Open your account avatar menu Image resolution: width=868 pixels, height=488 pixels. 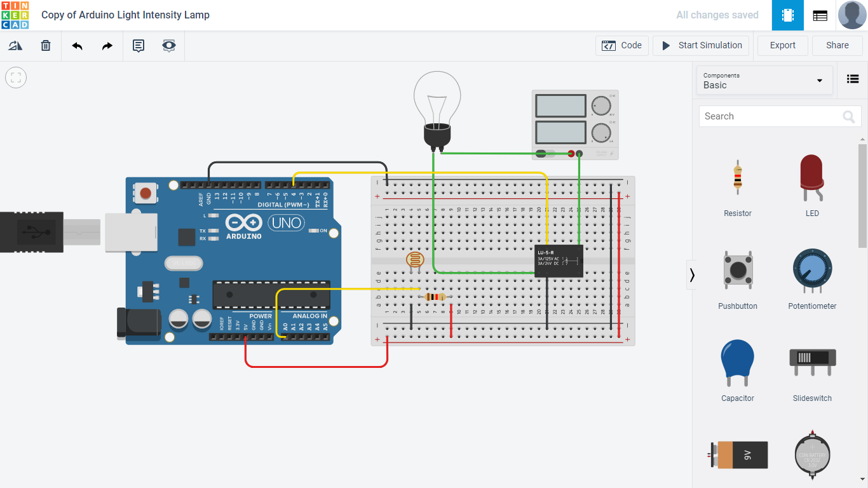tap(852, 15)
